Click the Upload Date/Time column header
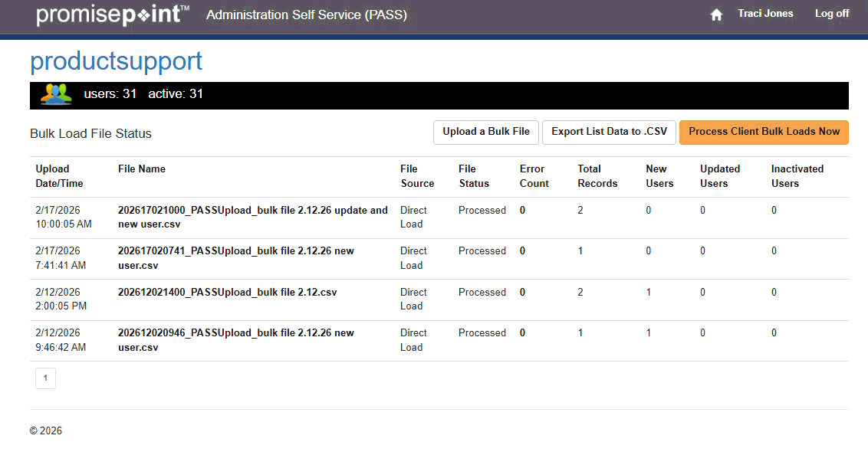Image resolution: width=868 pixels, height=455 pixels. 59,176
